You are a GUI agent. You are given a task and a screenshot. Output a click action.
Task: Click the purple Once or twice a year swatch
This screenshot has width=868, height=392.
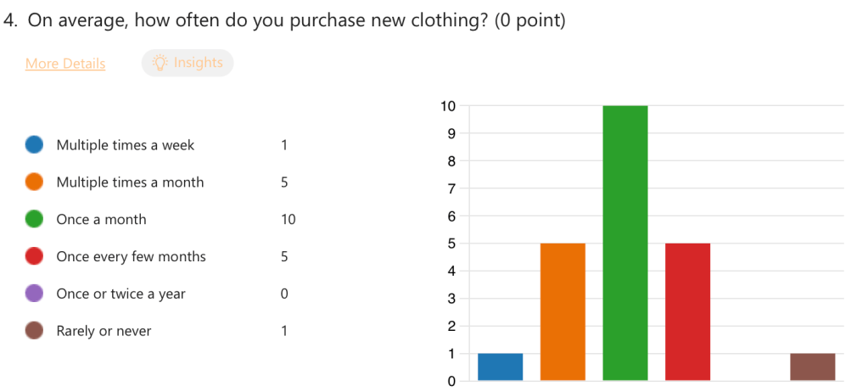35,294
